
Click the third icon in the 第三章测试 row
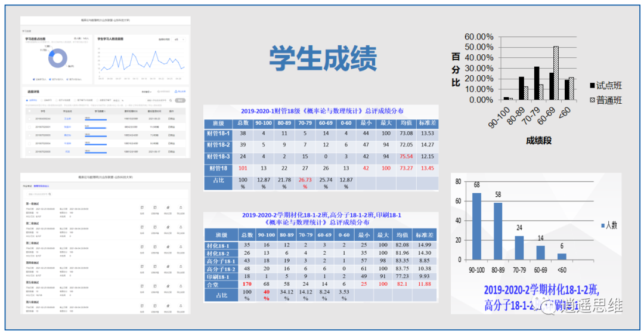pyautogui.click(x=168, y=245)
